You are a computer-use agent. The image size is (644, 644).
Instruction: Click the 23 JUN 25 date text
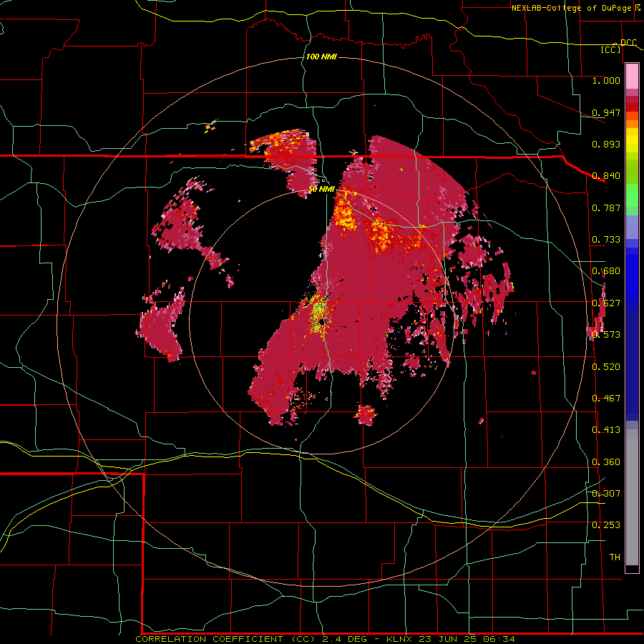[x=447, y=639]
